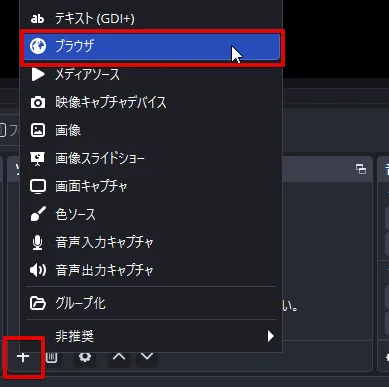
Task: Add a メディアソース source
Action: click(151, 74)
